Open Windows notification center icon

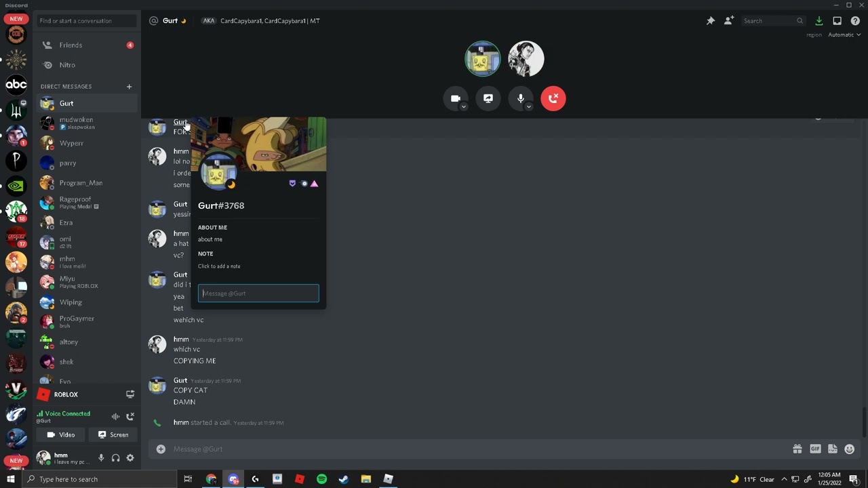854,479
